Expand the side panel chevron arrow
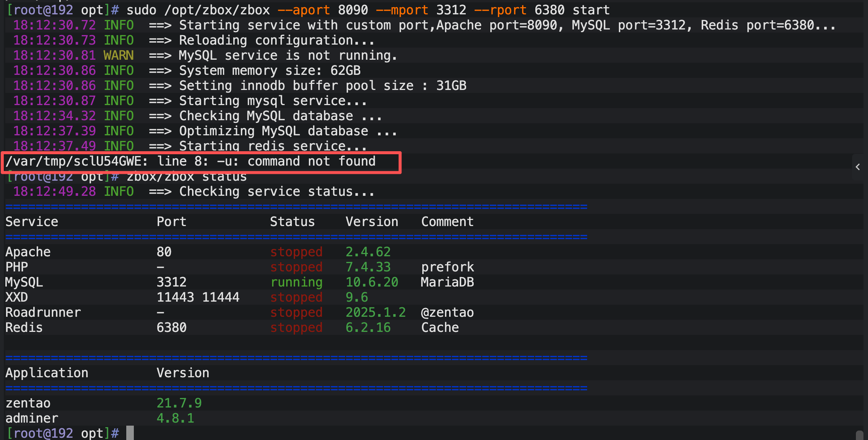Image resolution: width=868 pixels, height=440 pixels. (858, 167)
